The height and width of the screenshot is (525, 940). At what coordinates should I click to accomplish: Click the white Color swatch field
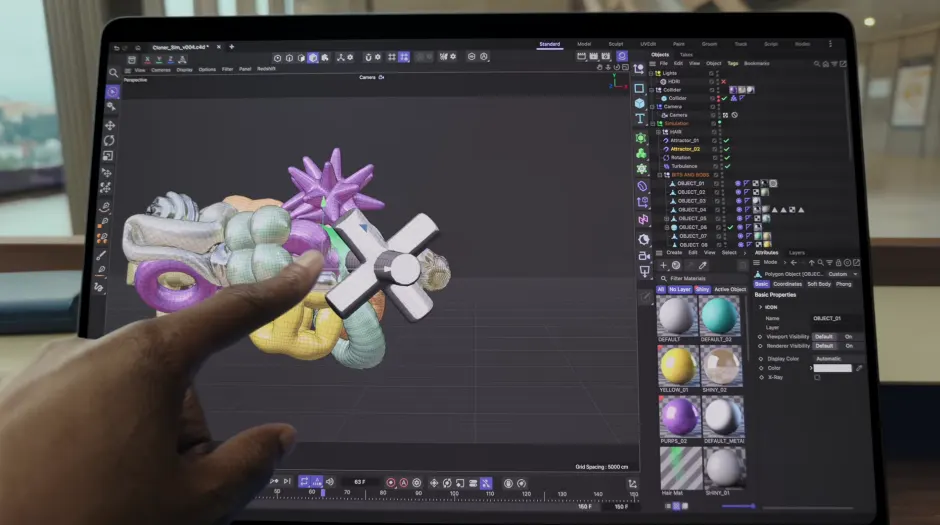point(833,368)
